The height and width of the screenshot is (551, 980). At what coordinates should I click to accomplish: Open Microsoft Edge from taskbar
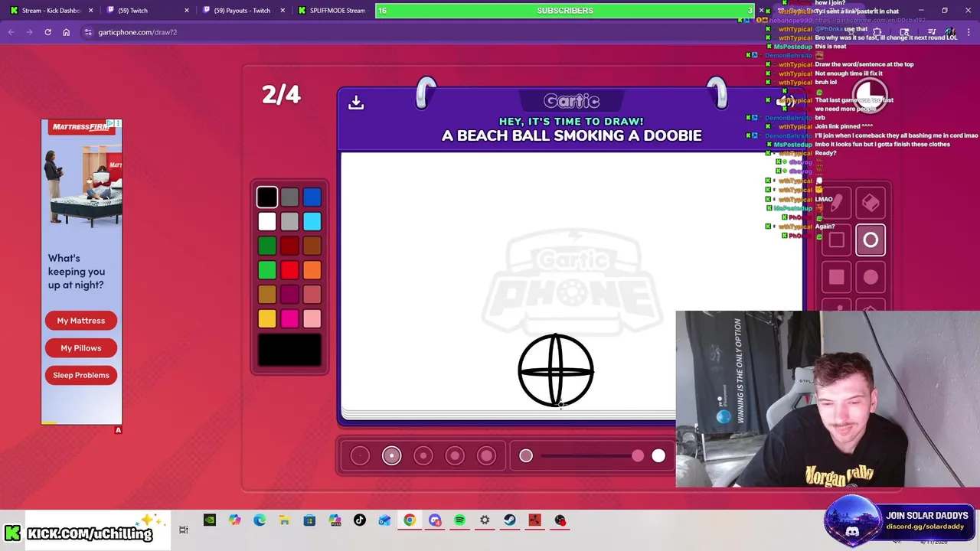click(x=260, y=520)
